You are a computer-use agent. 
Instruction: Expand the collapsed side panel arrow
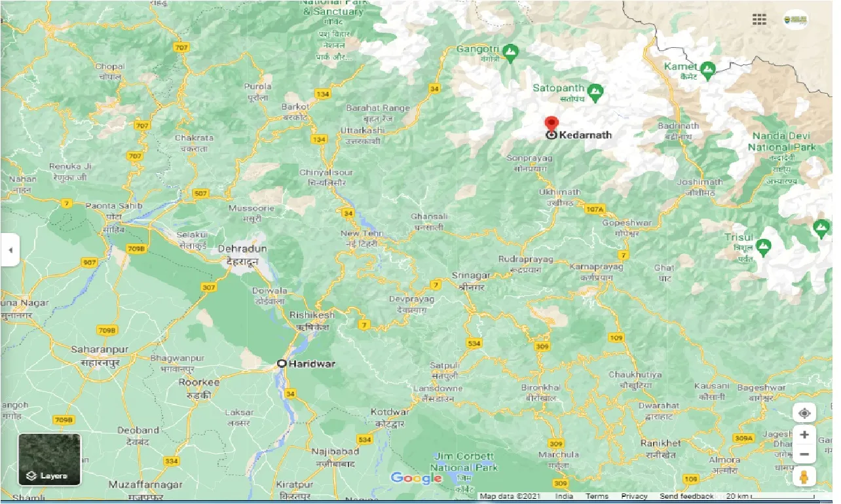10,250
